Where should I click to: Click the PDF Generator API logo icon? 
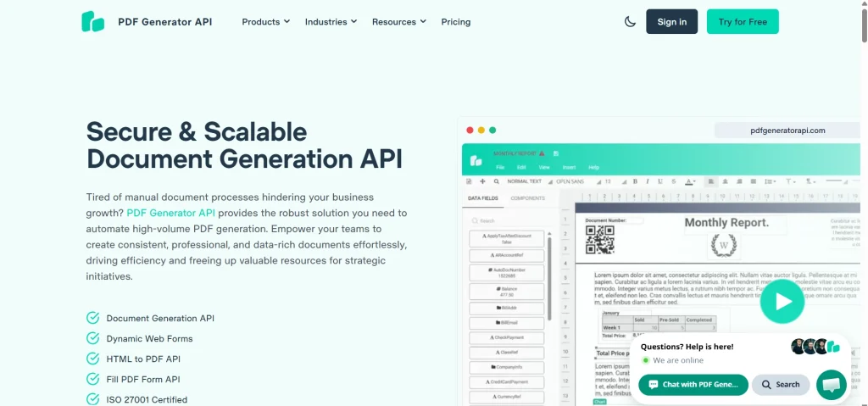point(93,21)
